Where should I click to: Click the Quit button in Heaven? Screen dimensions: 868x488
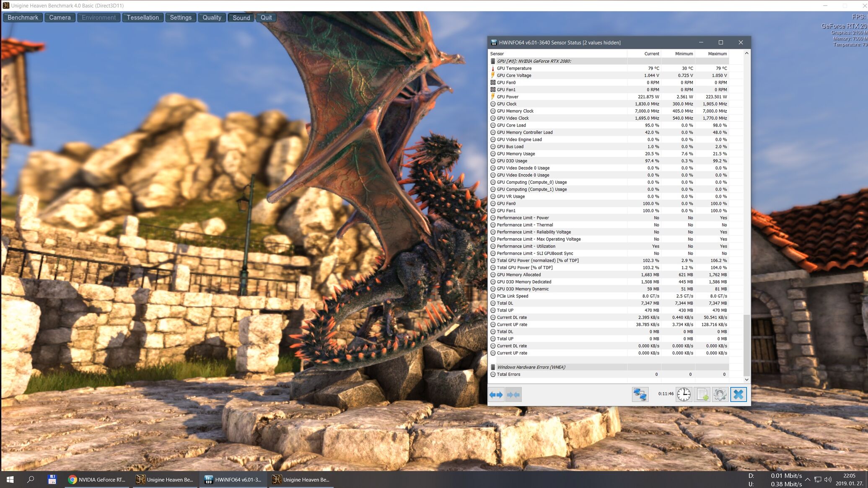266,18
